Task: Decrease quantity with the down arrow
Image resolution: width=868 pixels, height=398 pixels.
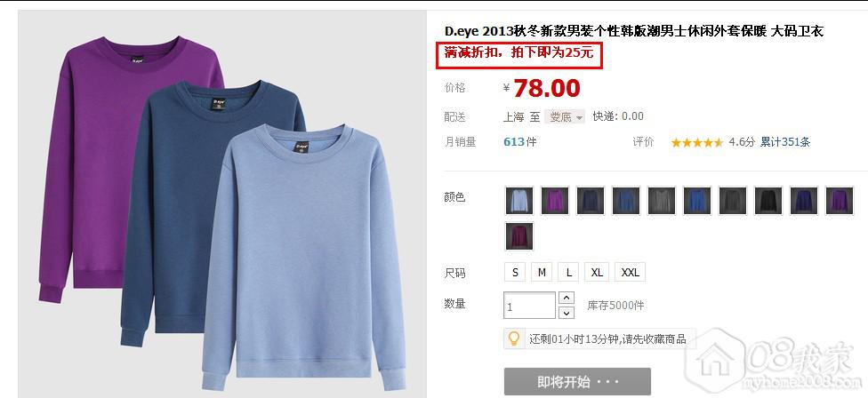Action: pos(567,314)
